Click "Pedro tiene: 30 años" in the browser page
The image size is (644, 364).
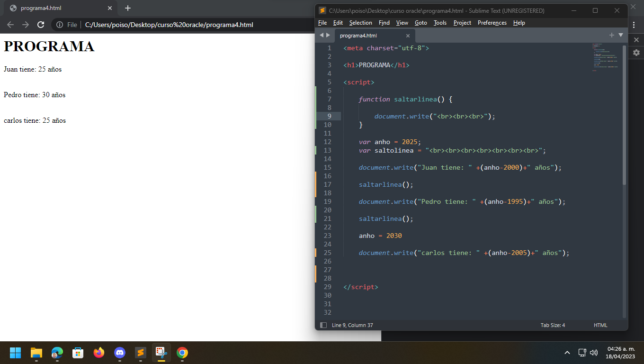click(x=35, y=95)
